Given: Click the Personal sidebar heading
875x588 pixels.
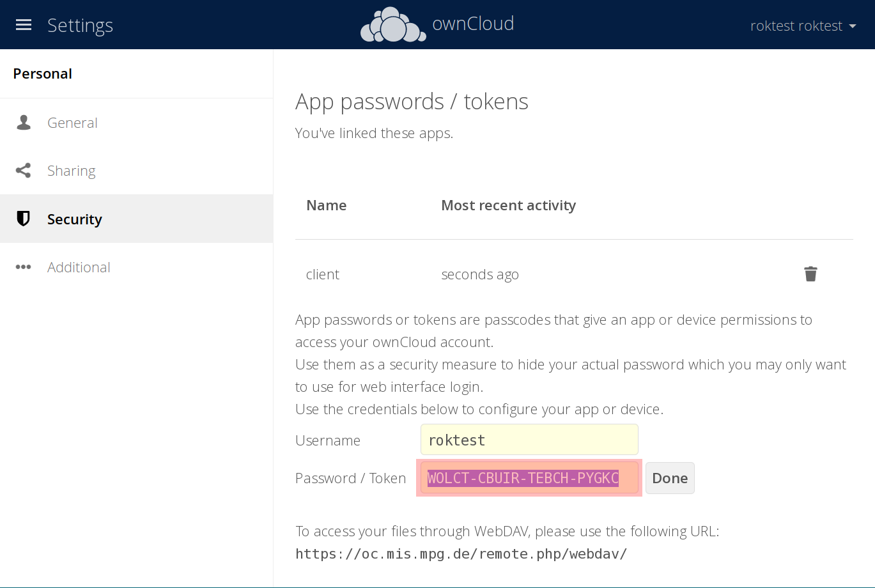Looking at the screenshot, I should click(43, 73).
